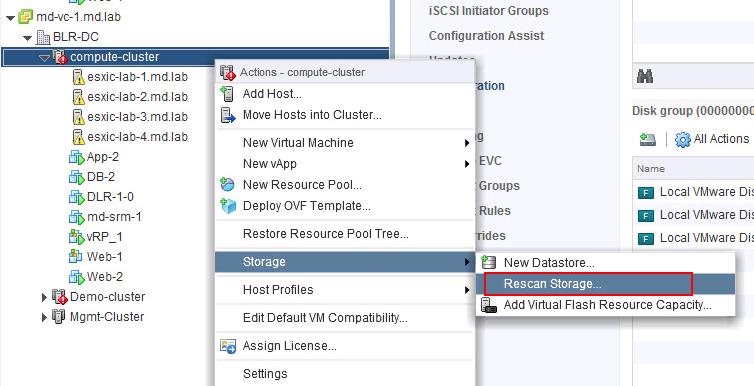This screenshot has height=386, width=754.
Task: Click esxic-lab-1.md.lab host warning icon
Action: pyautogui.click(x=78, y=77)
